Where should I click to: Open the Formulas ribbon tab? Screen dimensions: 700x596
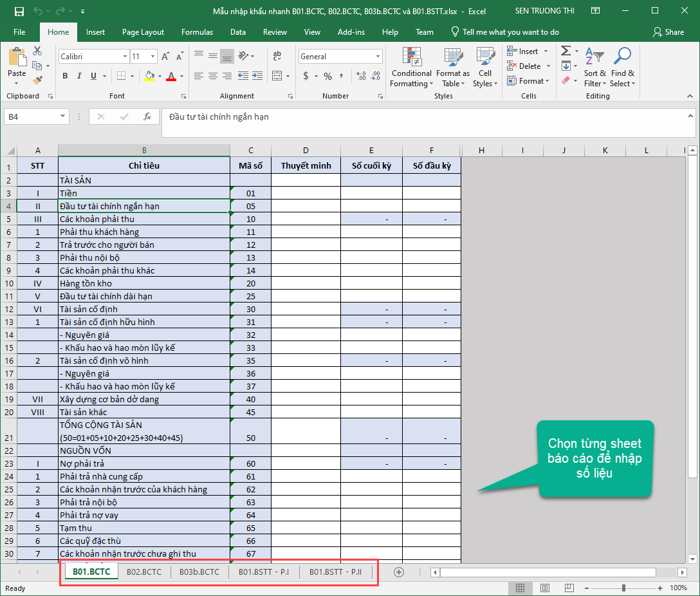(197, 32)
